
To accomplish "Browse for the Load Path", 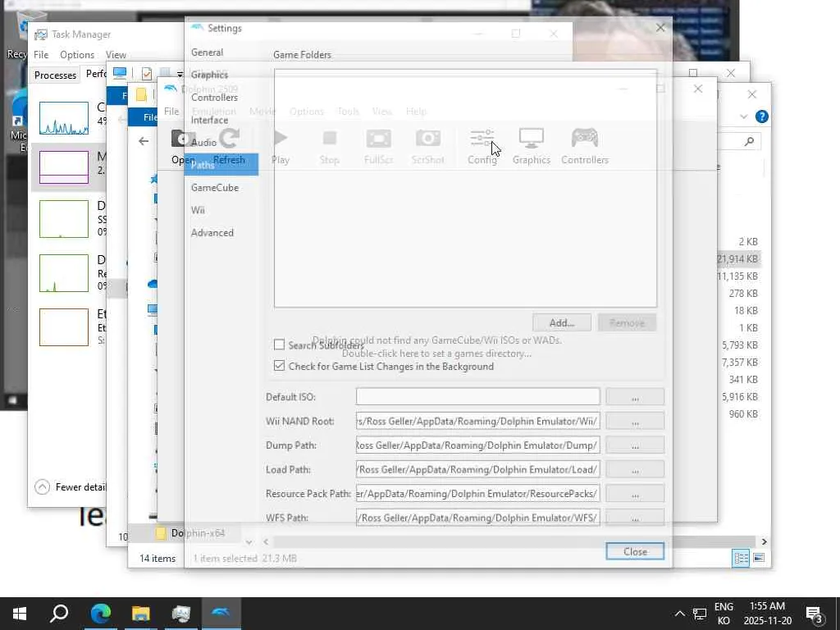I will pyautogui.click(x=636, y=469).
